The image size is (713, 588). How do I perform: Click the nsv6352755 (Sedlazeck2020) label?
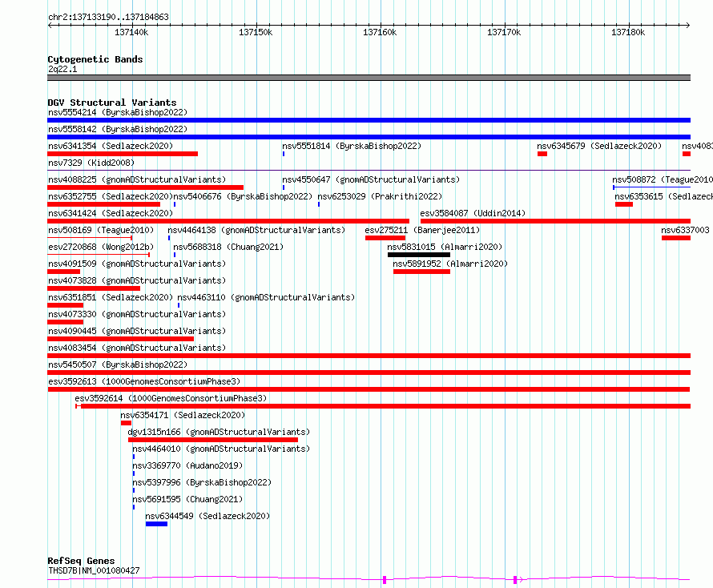[x=111, y=196]
